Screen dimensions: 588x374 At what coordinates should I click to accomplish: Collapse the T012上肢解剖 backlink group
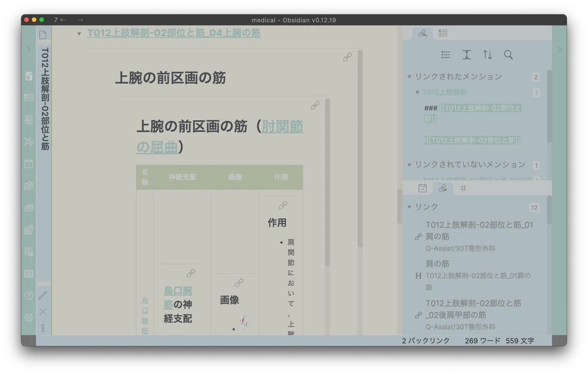[x=417, y=92]
